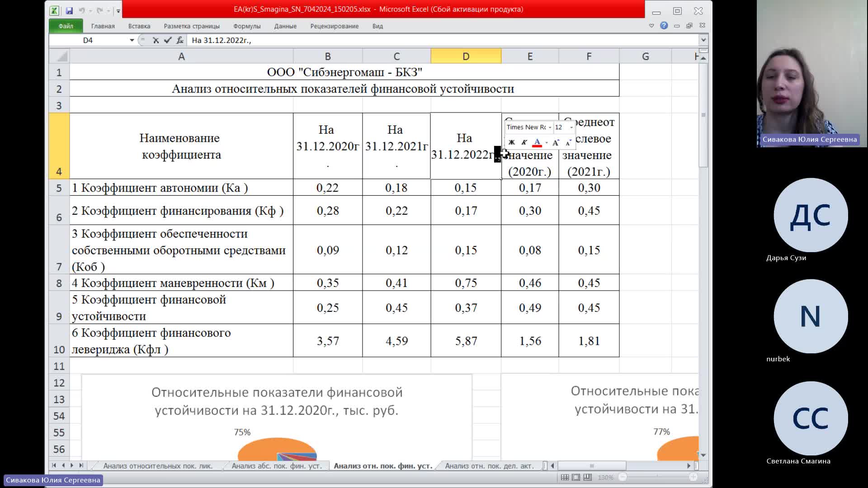Select row 7 header
Screen dimensions: 868x488
click(x=59, y=249)
